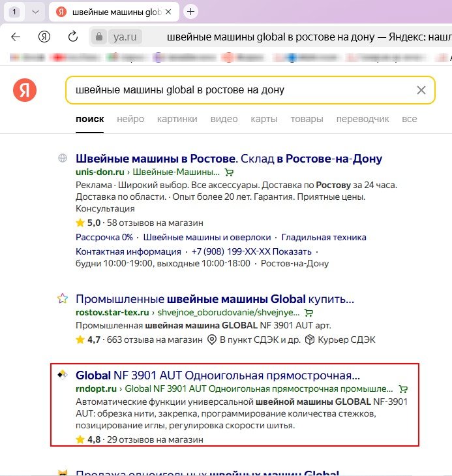Click the Yandex logo next to search box
Screen dimensions: 452x476
pyautogui.click(x=25, y=91)
